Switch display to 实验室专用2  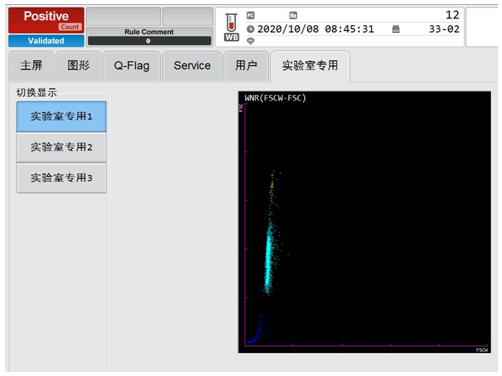(x=61, y=147)
